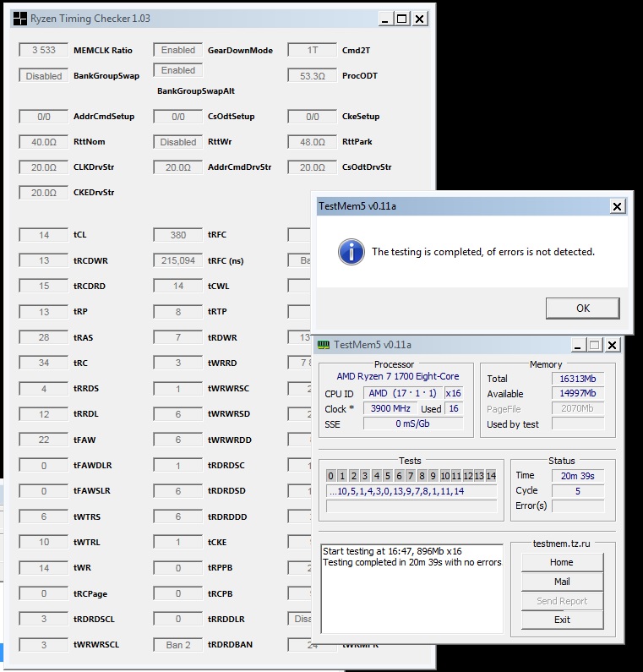The width and height of the screenshot is (643, 672).
Task: Click the tRRDL value 12
Action: click(44, 414)
